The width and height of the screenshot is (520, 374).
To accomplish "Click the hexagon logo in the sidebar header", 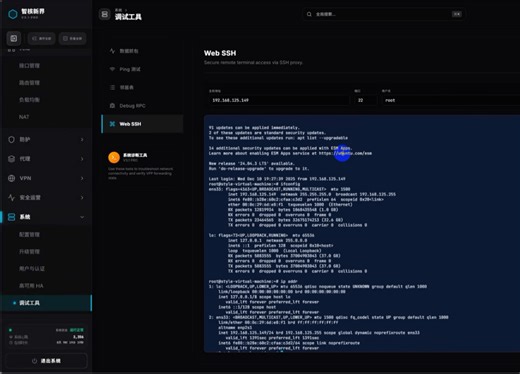I will (13, 14).
